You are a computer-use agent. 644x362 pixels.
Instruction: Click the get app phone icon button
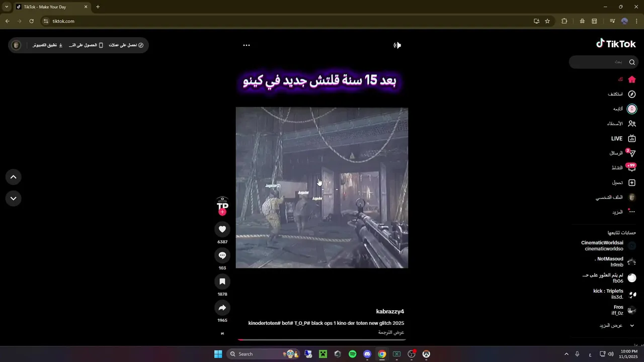(x=86, y=45)
